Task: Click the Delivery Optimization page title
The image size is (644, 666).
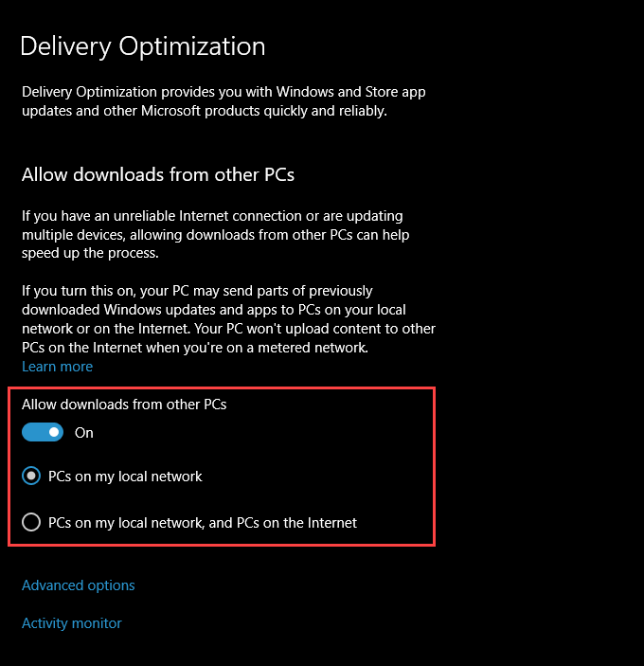Action: [142, 45]
